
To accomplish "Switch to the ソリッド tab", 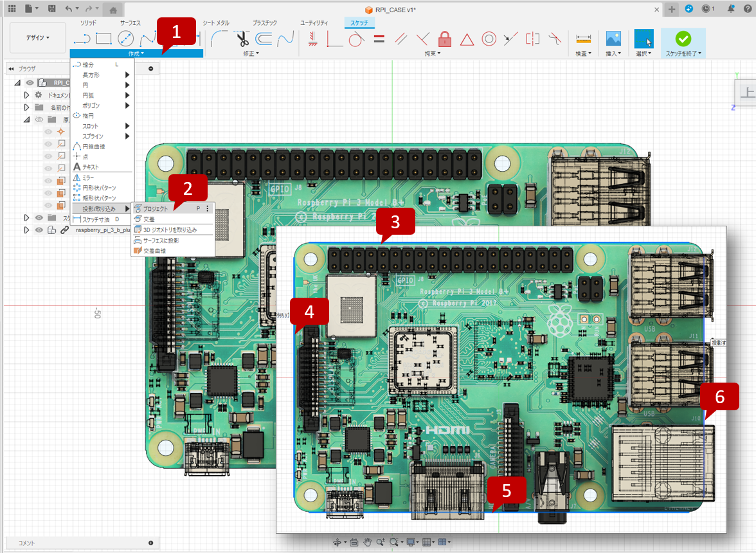I will point(88,23).
